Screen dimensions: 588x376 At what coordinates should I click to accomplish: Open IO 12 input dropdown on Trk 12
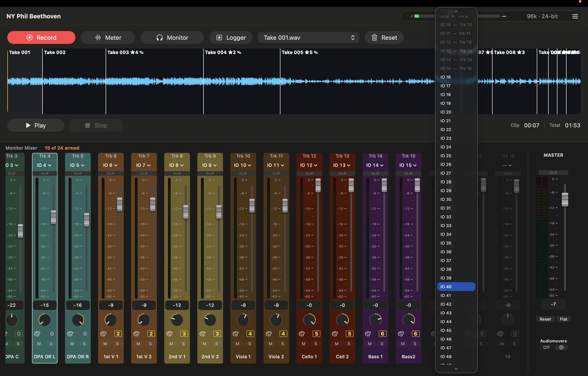(309, 165)
